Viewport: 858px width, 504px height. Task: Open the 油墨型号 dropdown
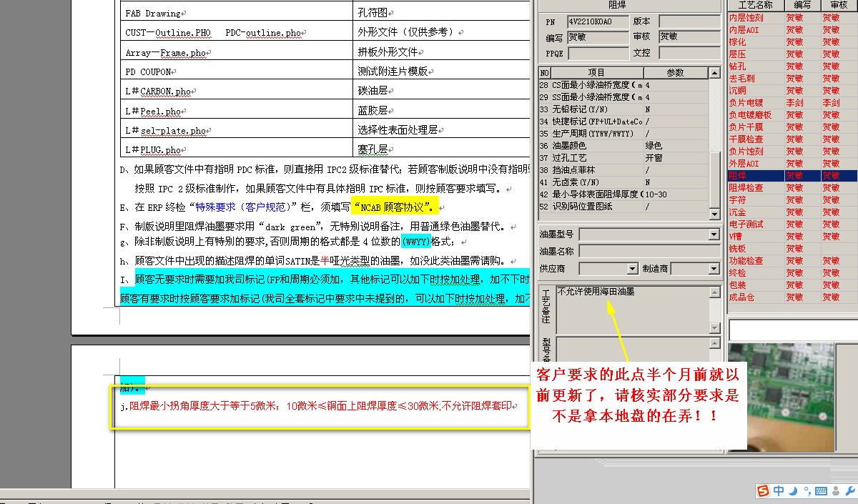click(x=714, y=234)
